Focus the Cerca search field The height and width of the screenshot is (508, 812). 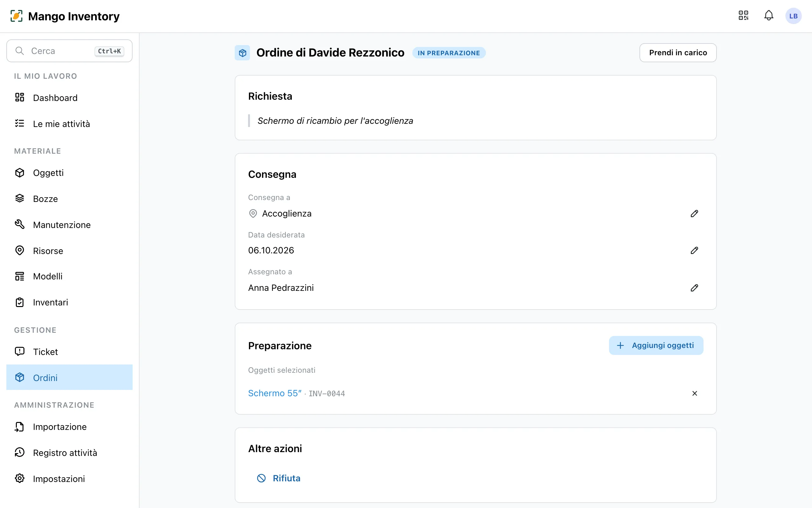[69, 51]
